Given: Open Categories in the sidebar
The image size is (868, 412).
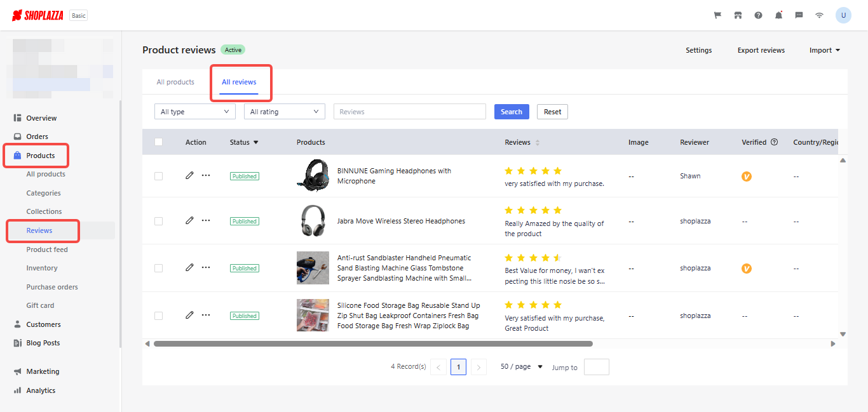Looking at the screenshot, I should click(x=44, y=193).
